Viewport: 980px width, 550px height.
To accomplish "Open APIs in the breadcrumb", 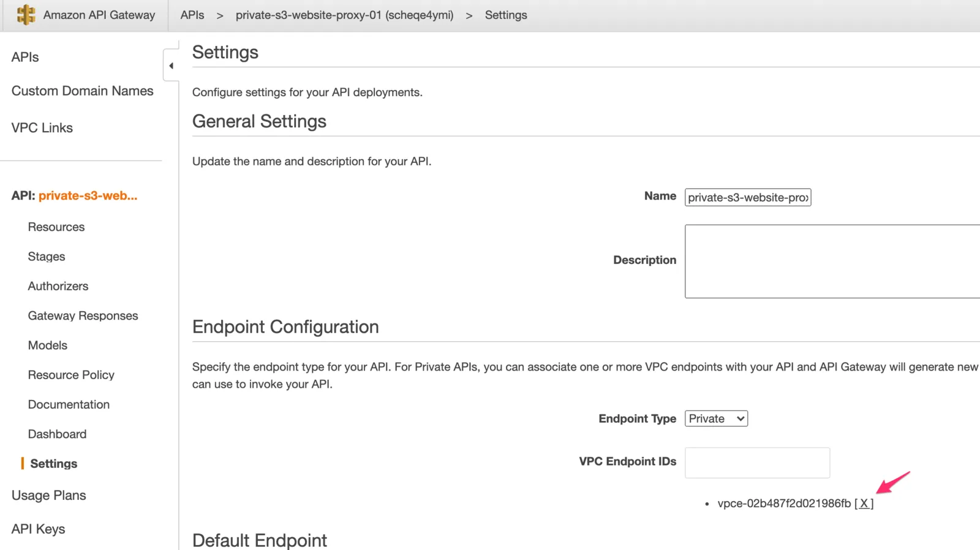I will click(192, 15).
